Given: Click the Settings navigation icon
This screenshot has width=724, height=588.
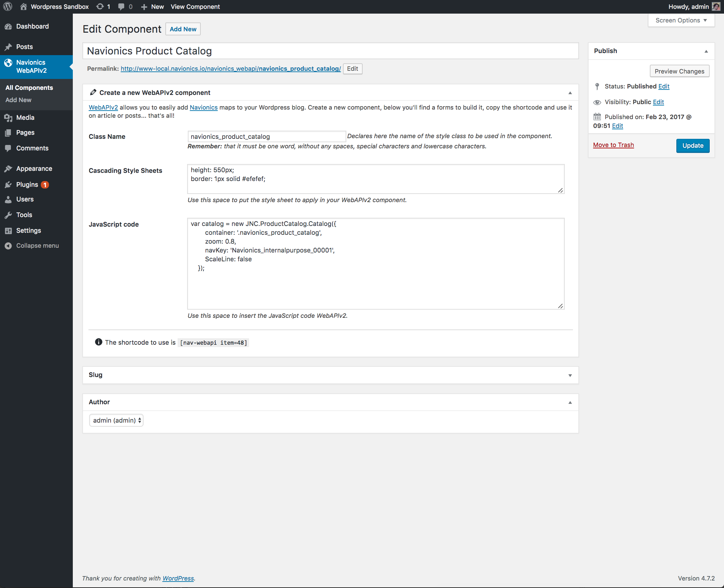Looking at the screenshot, I should click(9, 230).
